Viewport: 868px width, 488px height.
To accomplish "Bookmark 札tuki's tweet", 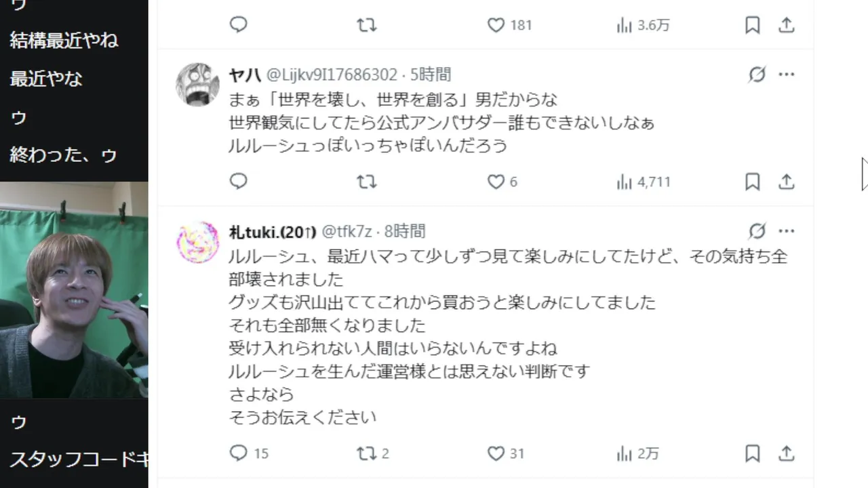I will [752, 453].
